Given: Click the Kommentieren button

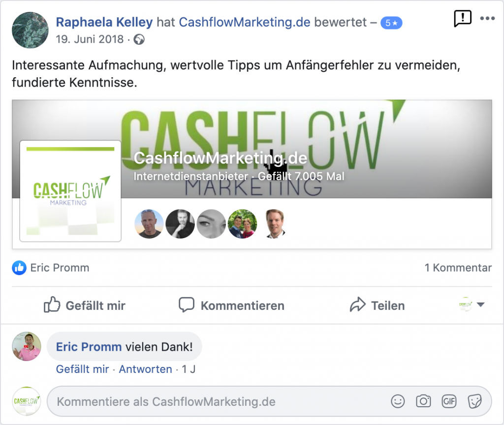Looking at the screenshot, I should pyautogui.click(x=231, y=305).
